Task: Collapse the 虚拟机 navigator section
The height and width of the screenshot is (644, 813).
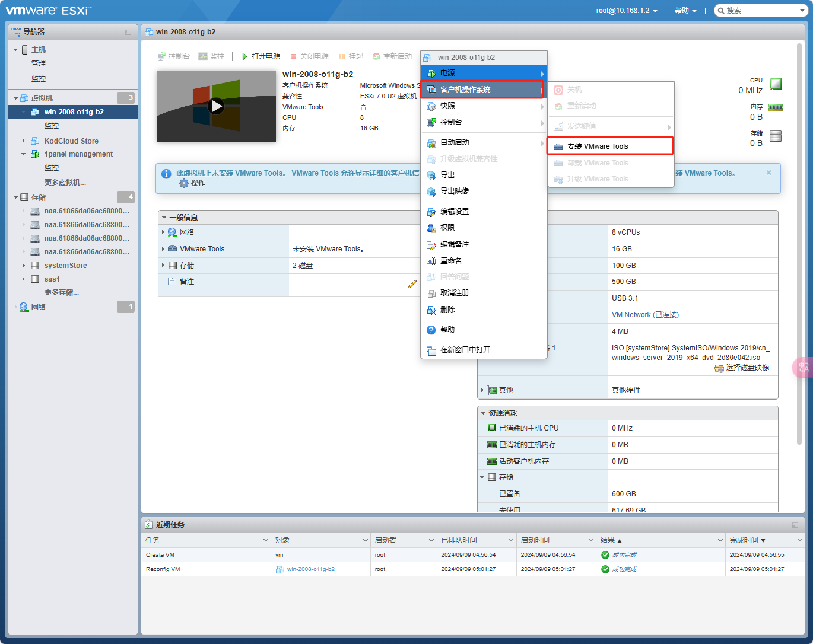Action: [16, 98]
